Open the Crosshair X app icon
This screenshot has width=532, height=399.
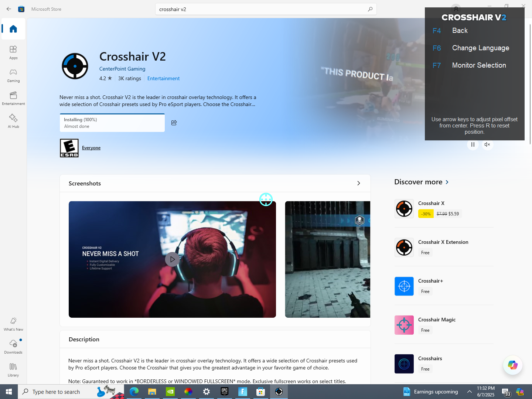[x=404, y=209]
